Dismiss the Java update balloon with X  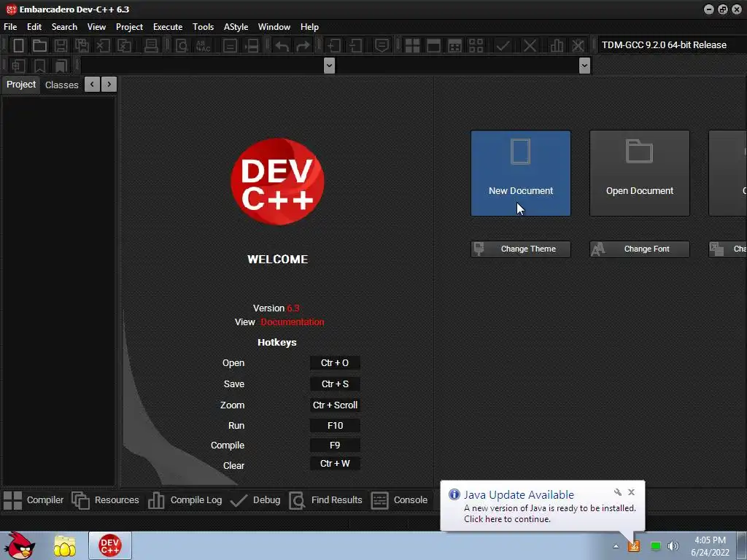631,492
